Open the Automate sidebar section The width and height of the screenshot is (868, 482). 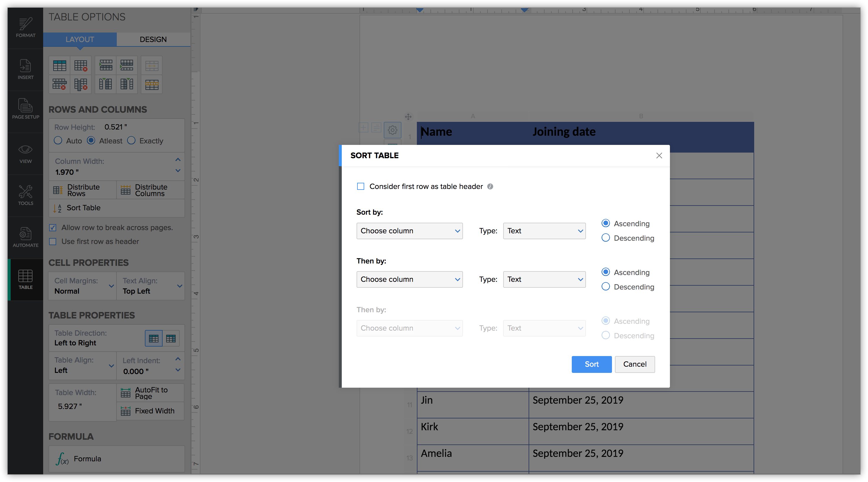coord(25,237)
